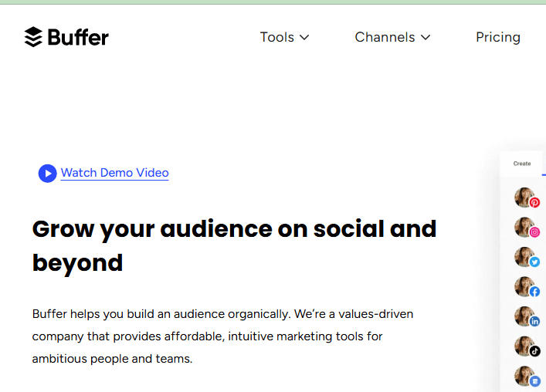Select the TikTok channel avatar
This screenshot has height=392, width=546.
[527, 346]
